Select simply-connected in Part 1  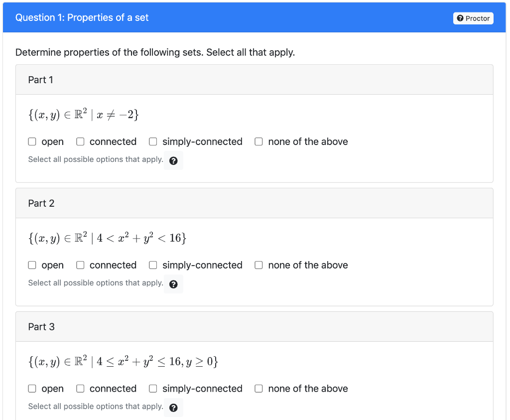coord(153,141)
